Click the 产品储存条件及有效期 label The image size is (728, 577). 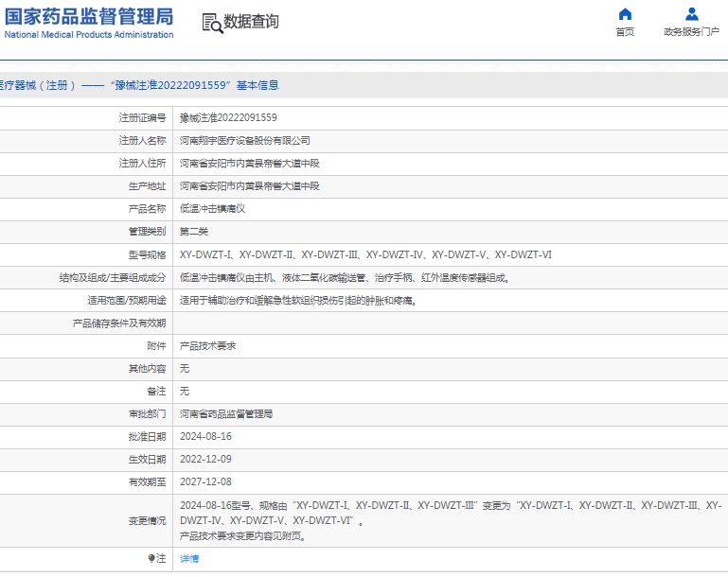pos(119,323)
